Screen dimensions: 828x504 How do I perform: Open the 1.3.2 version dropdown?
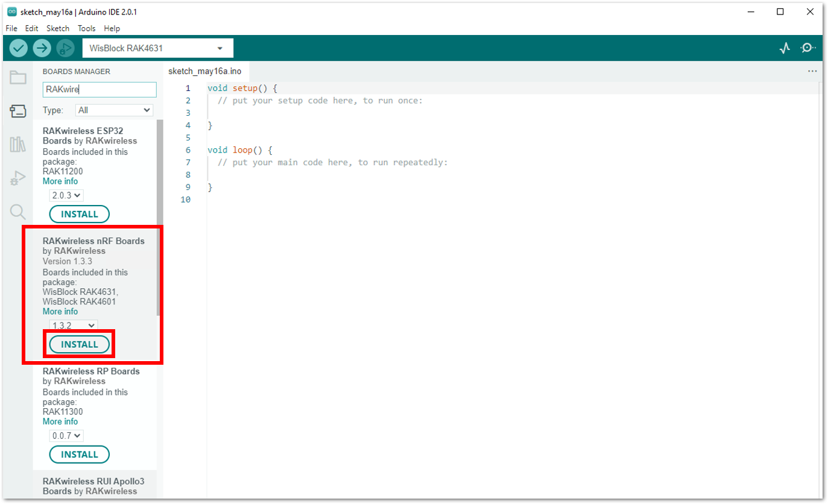pyautogui.click(x=73, y=326)
